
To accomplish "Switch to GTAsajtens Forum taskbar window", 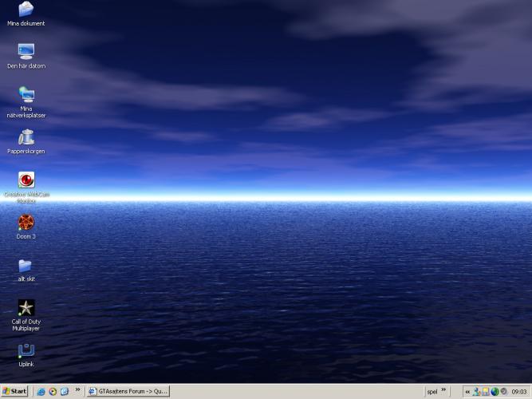I will tap(128, 391).
